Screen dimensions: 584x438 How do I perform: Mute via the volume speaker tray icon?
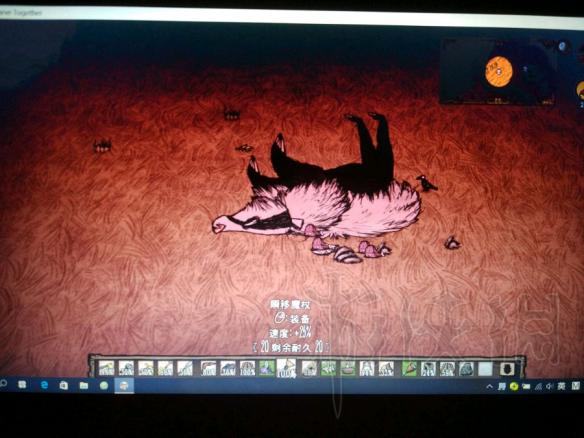point(549,387)
